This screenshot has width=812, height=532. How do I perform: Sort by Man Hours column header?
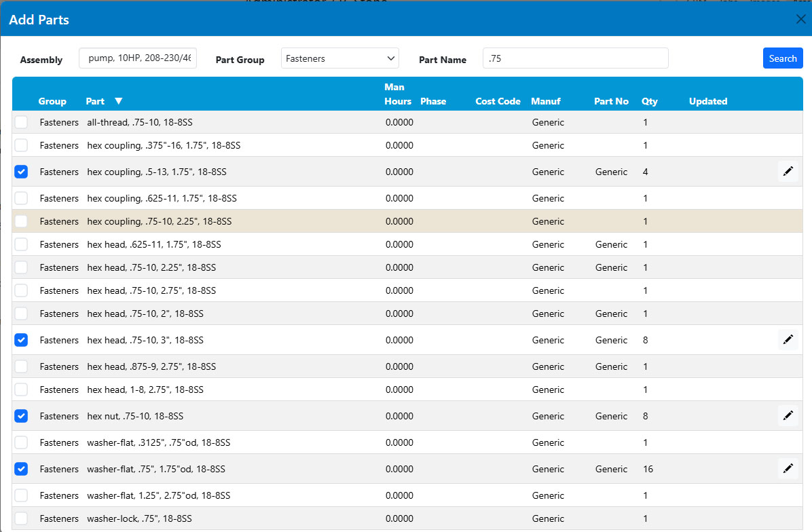point(398,94)
